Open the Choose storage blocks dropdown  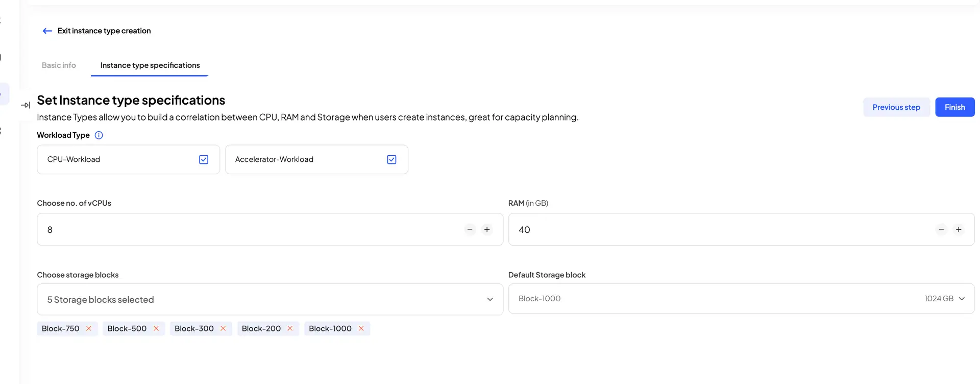(x=270, y=300)
